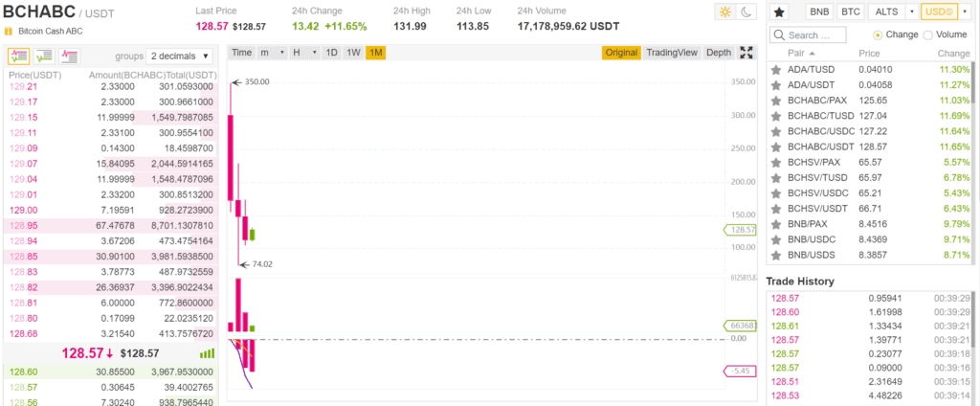Favorite the BCHSV/USDT pair star

[776, 209]
